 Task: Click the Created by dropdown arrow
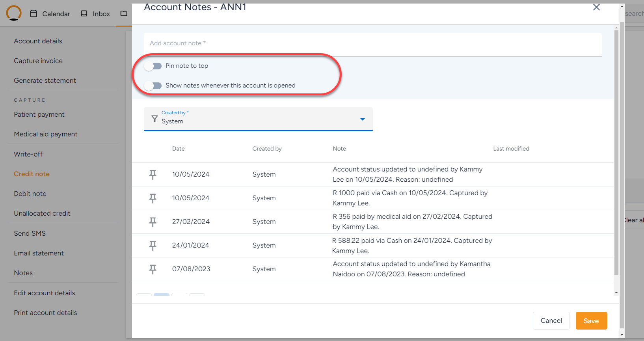[363, 119]
